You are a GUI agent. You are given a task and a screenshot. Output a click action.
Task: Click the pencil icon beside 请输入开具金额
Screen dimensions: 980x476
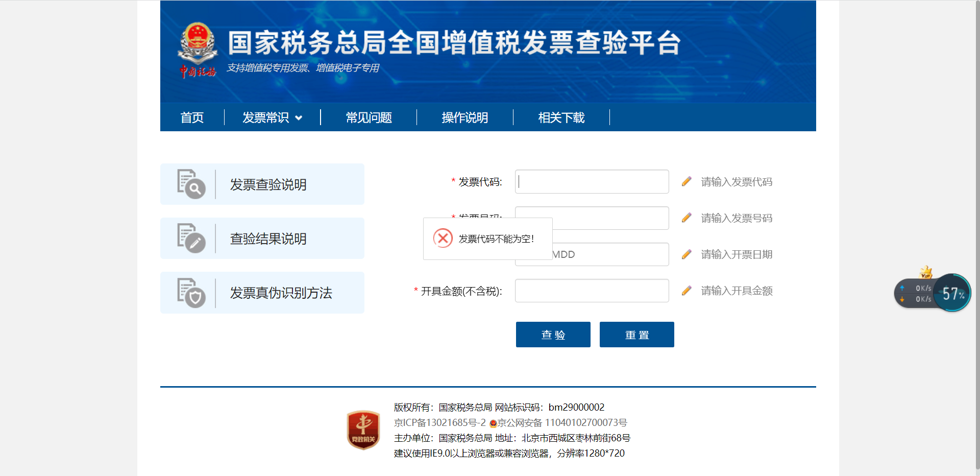click(687, 291)
